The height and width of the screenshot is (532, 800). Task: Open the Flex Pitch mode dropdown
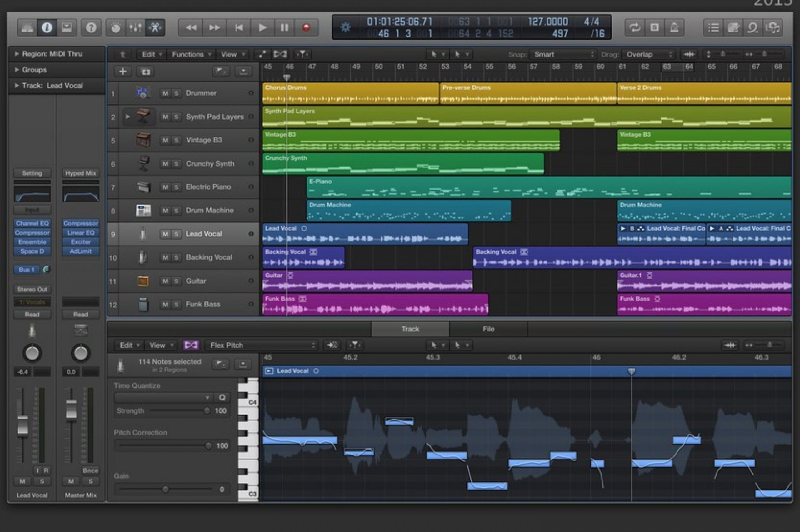pos(262,346)
